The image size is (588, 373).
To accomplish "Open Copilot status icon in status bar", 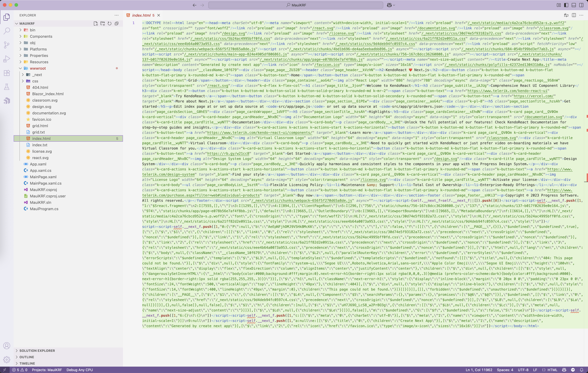I will click(x=564, y=370).
